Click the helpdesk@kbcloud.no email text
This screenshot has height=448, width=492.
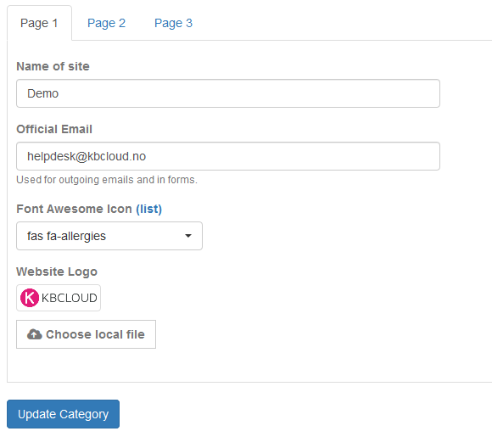pyautogui.click(x=87, y=156)
